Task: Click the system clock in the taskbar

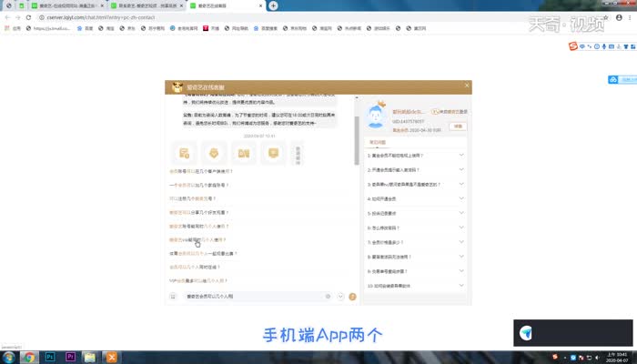Action: point(617,358)
